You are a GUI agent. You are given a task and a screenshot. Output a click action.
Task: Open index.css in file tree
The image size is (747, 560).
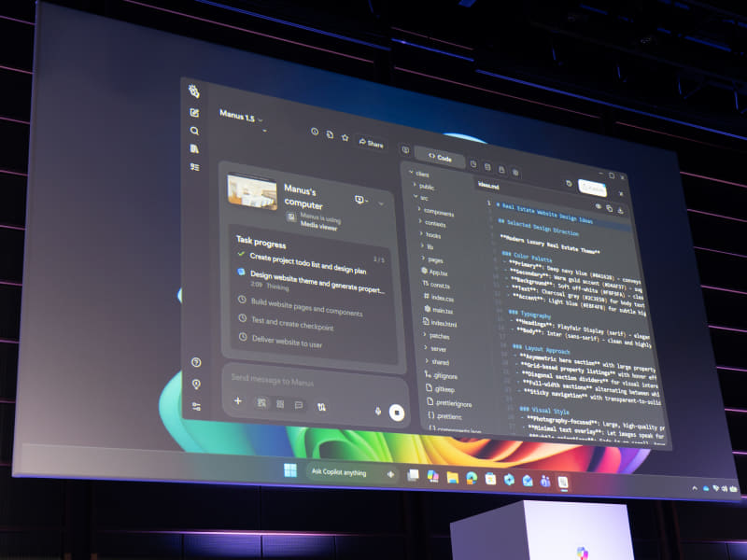pyautogui.click(x=438, y=298)
